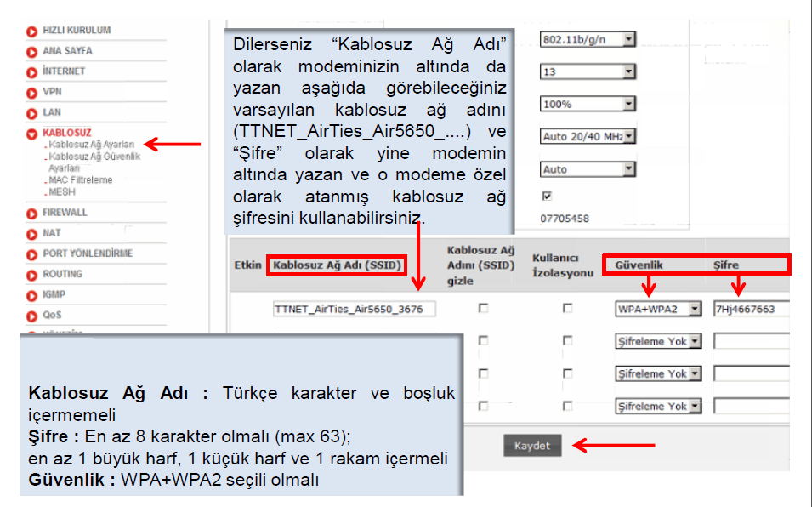The image size is (812, 507).
Task: Open the channel 13 dropdown
Action: pos(588,71)
